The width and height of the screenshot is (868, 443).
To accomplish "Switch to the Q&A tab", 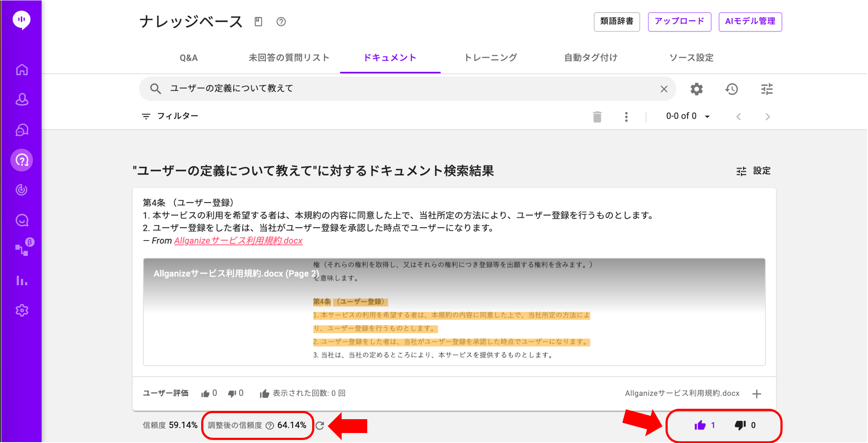I will point(189,58).
